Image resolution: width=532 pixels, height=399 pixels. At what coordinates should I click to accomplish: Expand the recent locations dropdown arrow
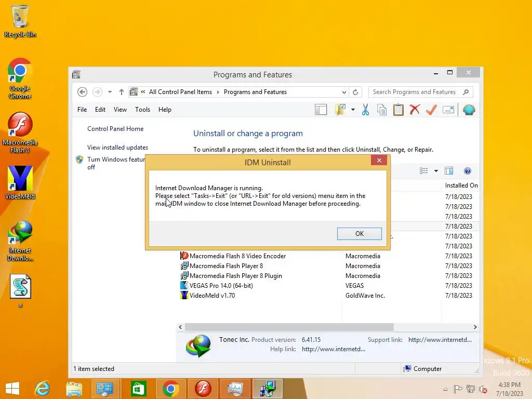coord(110,92)
